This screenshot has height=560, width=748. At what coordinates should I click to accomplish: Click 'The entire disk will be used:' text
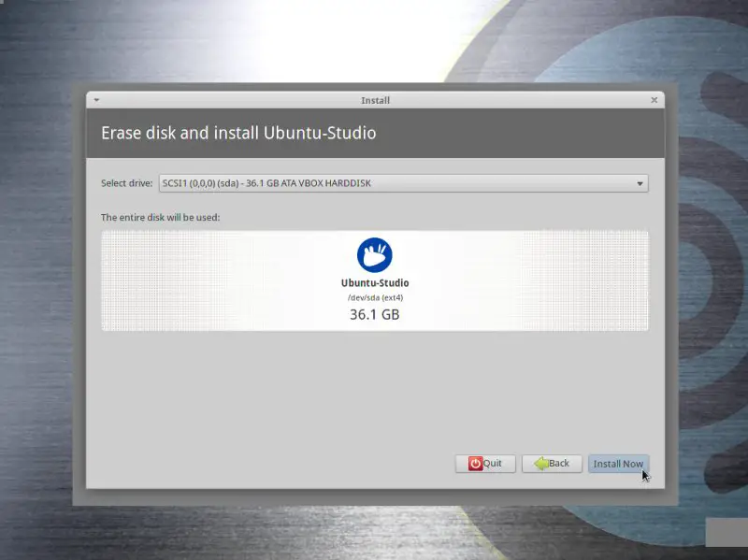(160, 218)
